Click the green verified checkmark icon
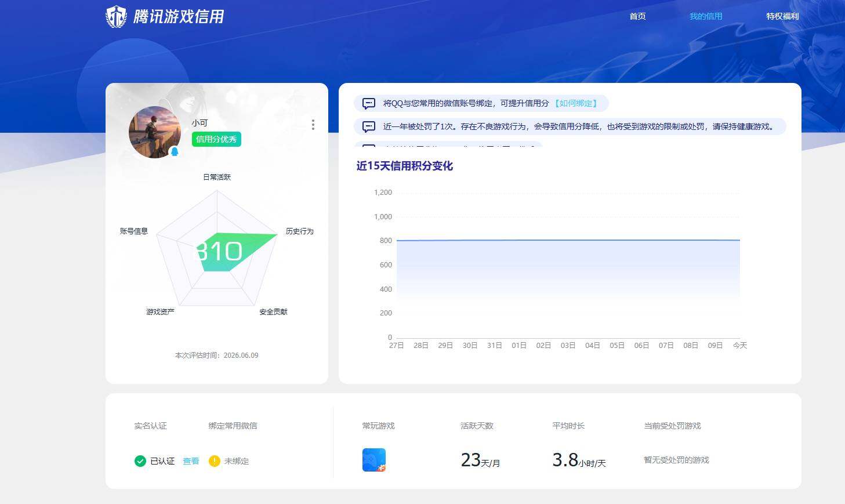 pos(140,461)
